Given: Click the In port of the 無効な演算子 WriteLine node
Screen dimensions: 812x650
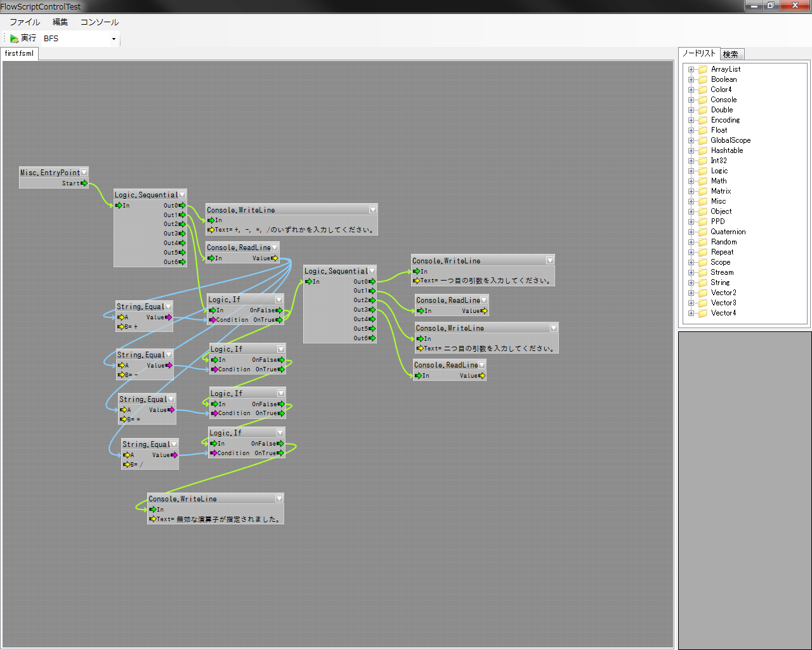Looking at the screenshot, I should tap(152, 510).
